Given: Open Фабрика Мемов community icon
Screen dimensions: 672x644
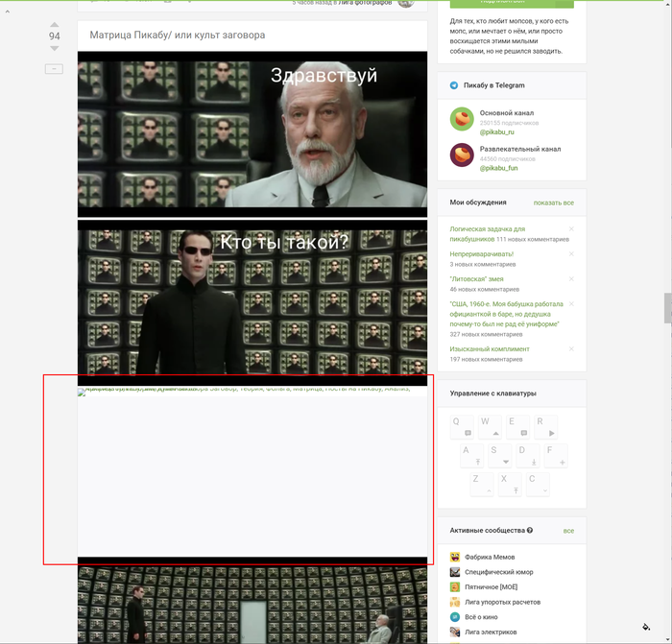Looking at the screenshot, I should (455, 558).
